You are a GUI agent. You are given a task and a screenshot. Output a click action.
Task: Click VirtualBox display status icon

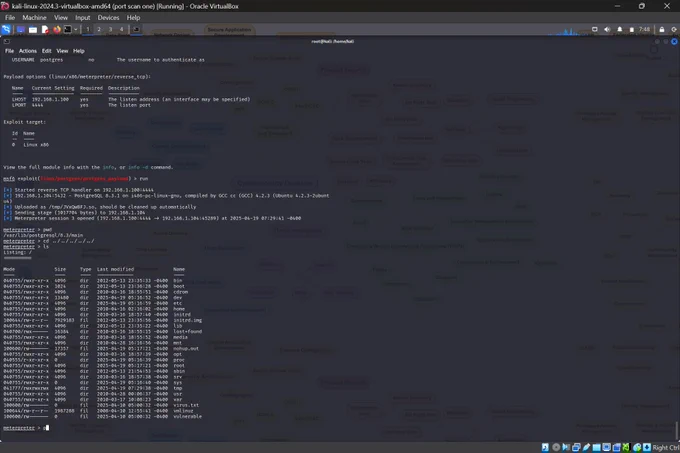[606, 447]
